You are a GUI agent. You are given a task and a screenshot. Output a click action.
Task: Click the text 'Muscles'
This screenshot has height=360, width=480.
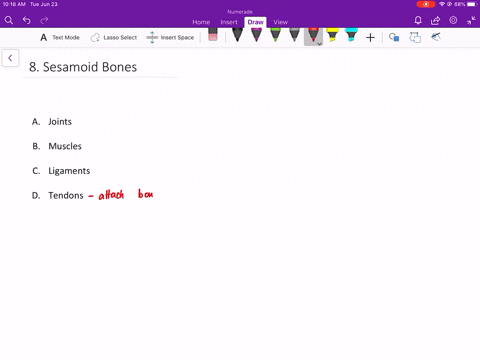[x=65, y=146]
